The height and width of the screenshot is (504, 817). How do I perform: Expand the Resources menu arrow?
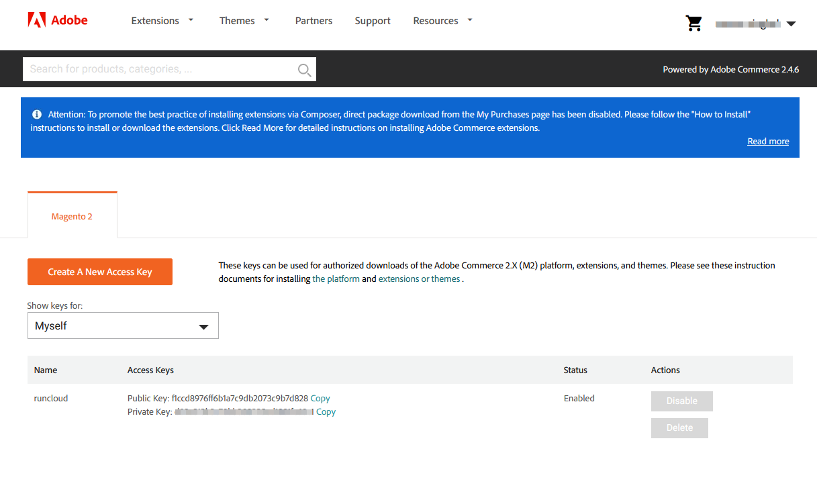(470, 20)
